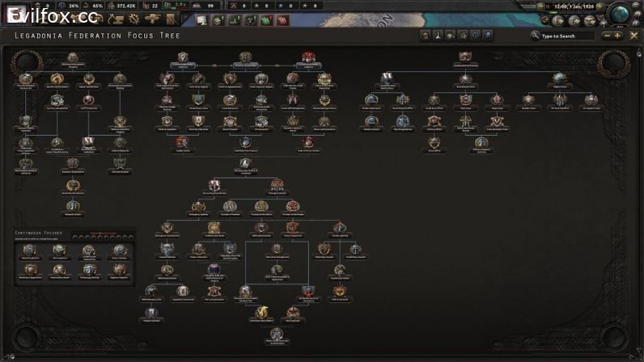Activate the Construction Repair continuous focus
Screen dimensions: 644x362
(x=59, y=270)
